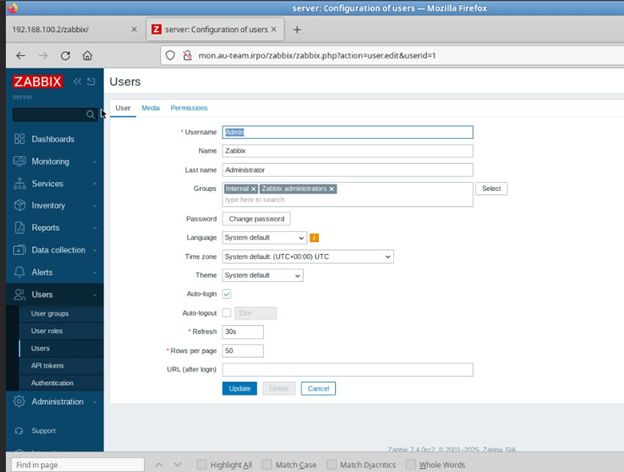Open the Time zone dropdown
624x472 pixels.
(x=307, y=256)
